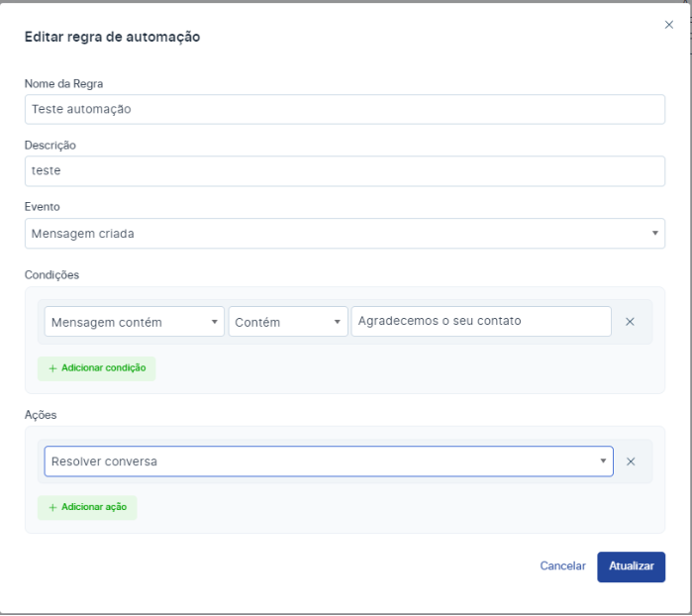Screen dimensions: 692x616
Task: Focus the Nome da Regra text field
Action: (345, 109)
